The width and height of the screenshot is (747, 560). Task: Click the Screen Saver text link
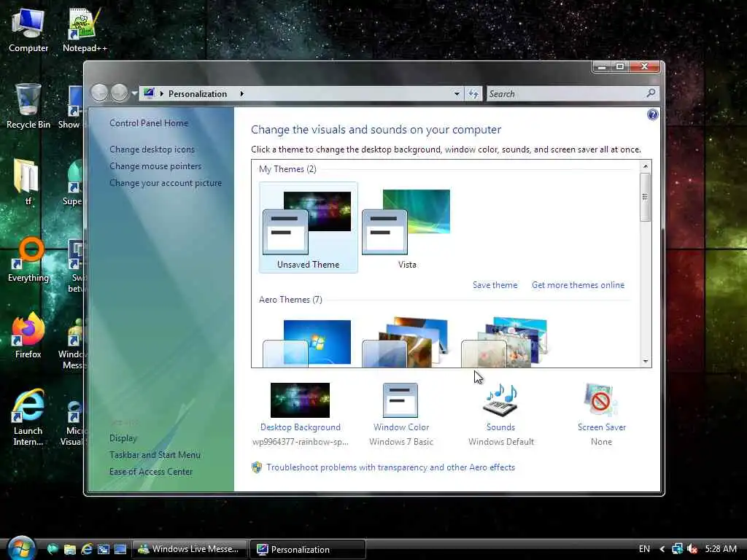(602, 427)
